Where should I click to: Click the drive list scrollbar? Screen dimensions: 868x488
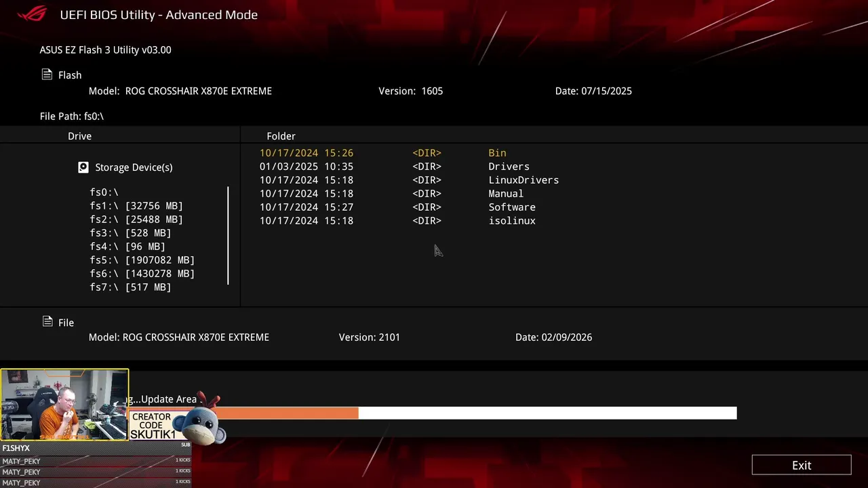point(229,236)
